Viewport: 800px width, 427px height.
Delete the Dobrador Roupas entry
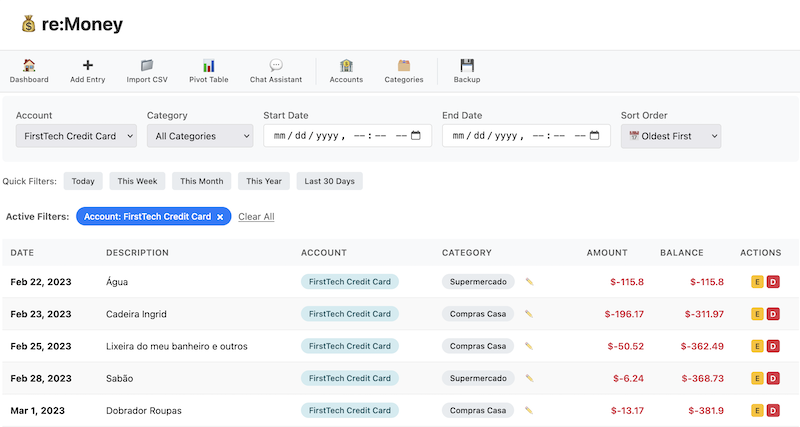(773, 410)
